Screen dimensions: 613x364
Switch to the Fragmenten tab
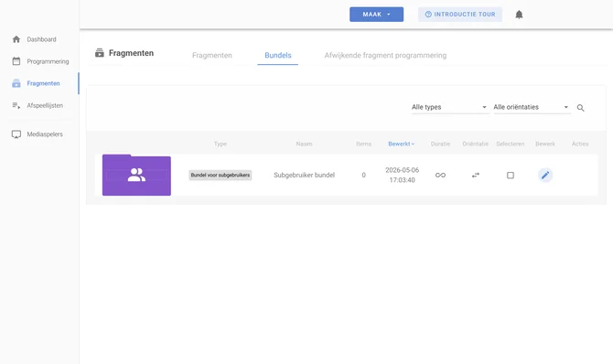pos(212,56)
